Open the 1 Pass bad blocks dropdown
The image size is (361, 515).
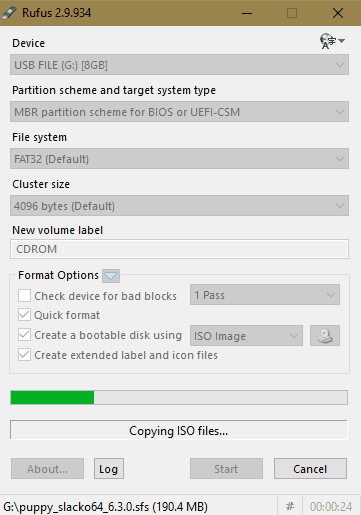tap(265, 295)
